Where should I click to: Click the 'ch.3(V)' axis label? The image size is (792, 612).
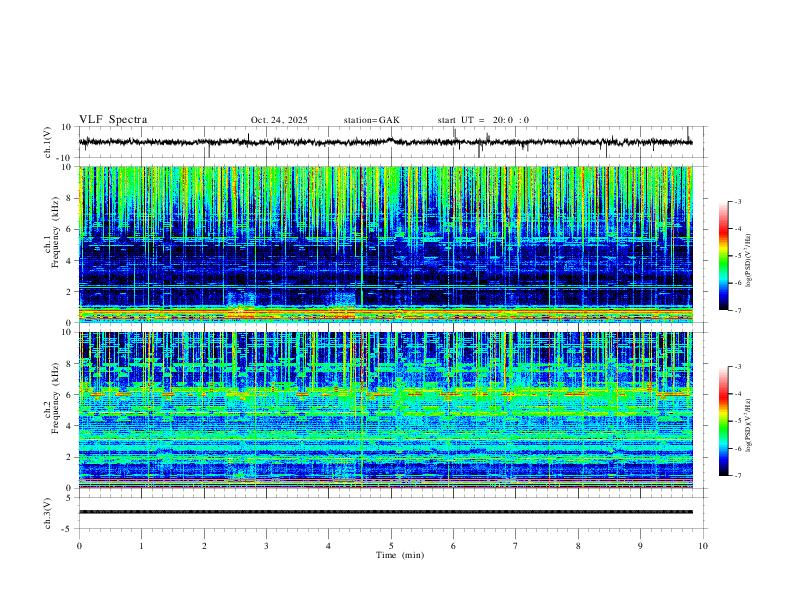[x=48, y=514]
